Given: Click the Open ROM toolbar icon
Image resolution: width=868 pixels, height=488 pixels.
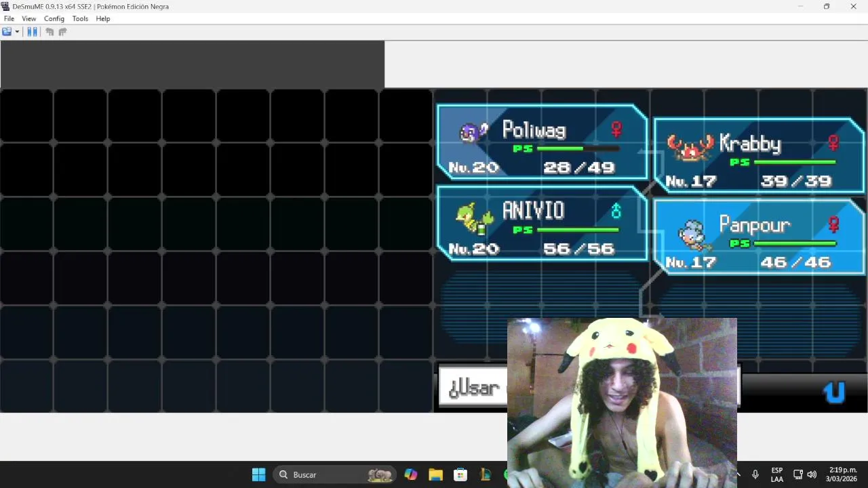Looking at the screenshot, I should pos(7,32).
